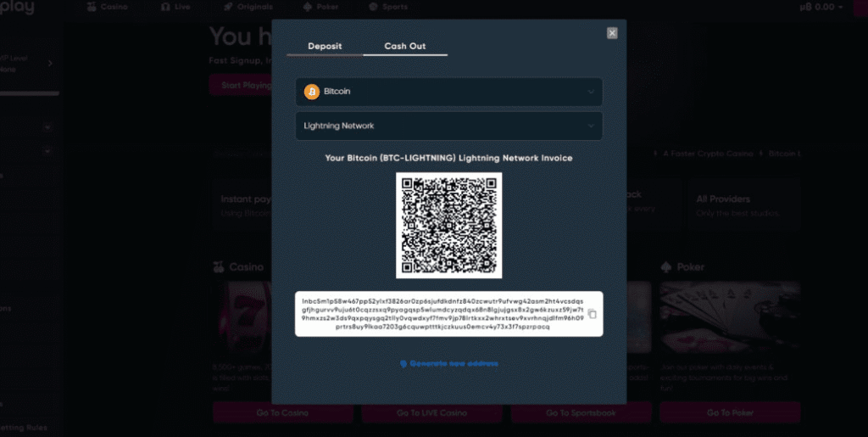Screen dimensions: 868x437
Task: Click the Poker spade icon in navigation
Action: pos(308,7)
